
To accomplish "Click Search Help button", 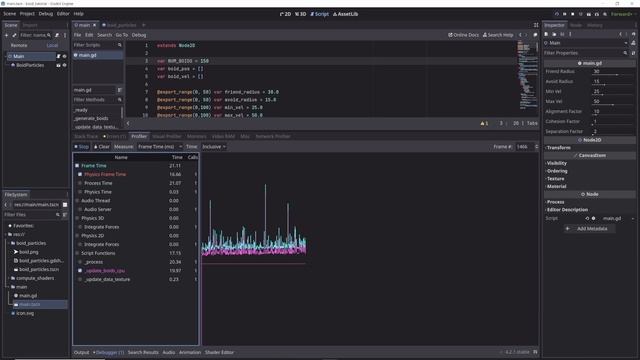I will click(498, 35).
